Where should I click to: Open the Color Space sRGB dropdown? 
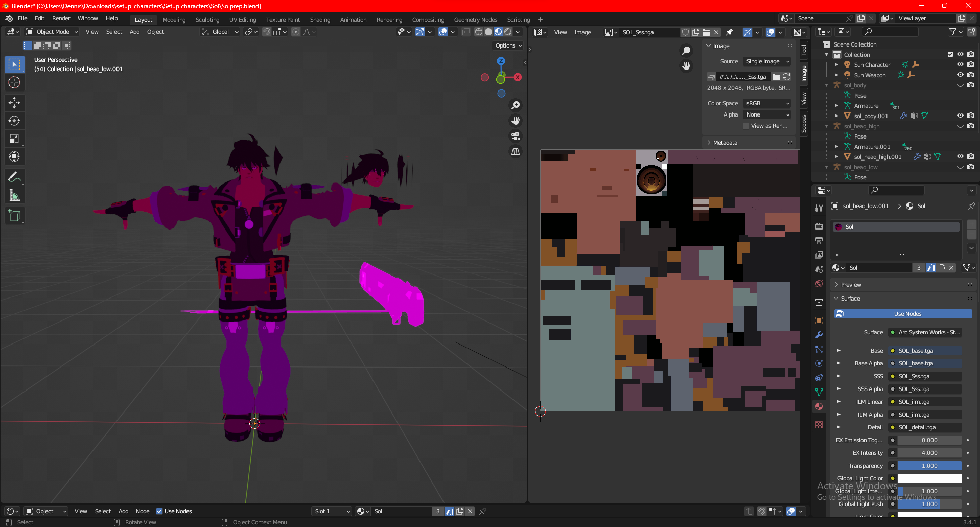point(767,103)
